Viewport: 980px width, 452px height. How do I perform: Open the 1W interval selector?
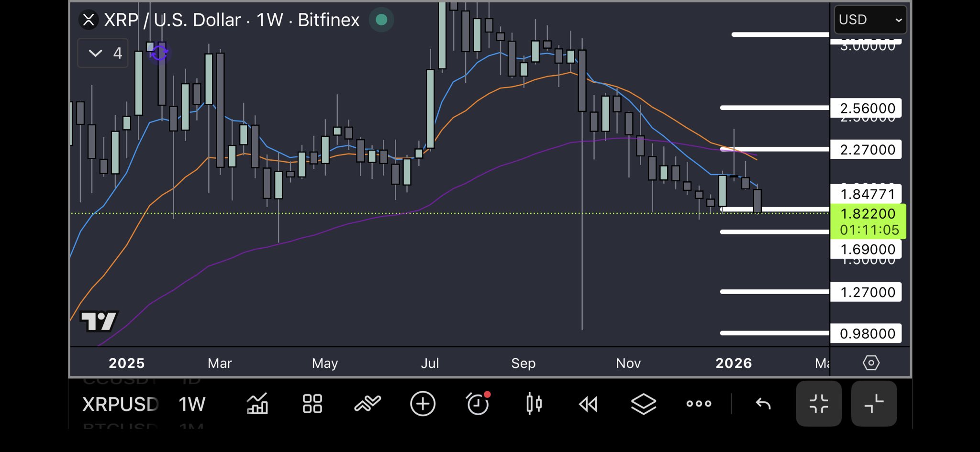[x=191, y=404]
